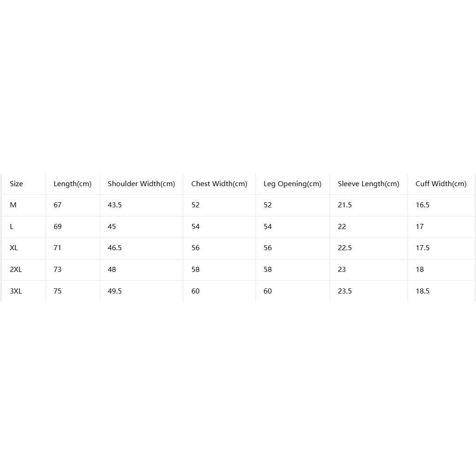The height and width of the screenshot is (476, 476).
Task: Select the M size row label
Action: pyautogui.click(x=13, y=205)
